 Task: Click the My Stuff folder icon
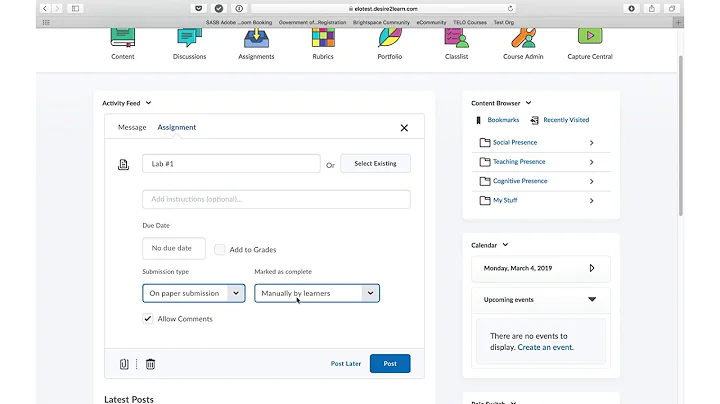484,201
